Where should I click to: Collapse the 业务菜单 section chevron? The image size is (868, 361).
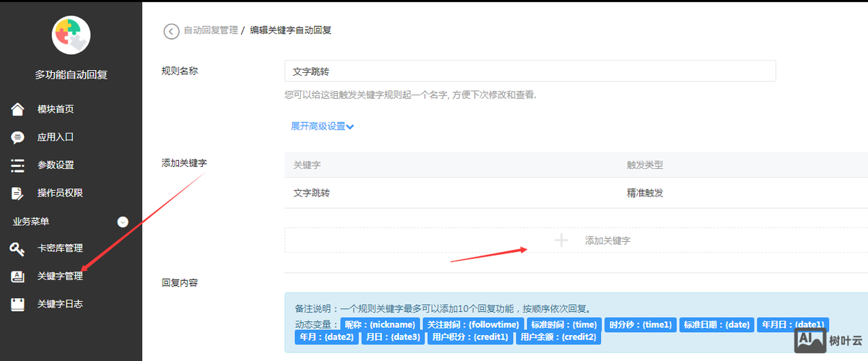tap(123, 222)
